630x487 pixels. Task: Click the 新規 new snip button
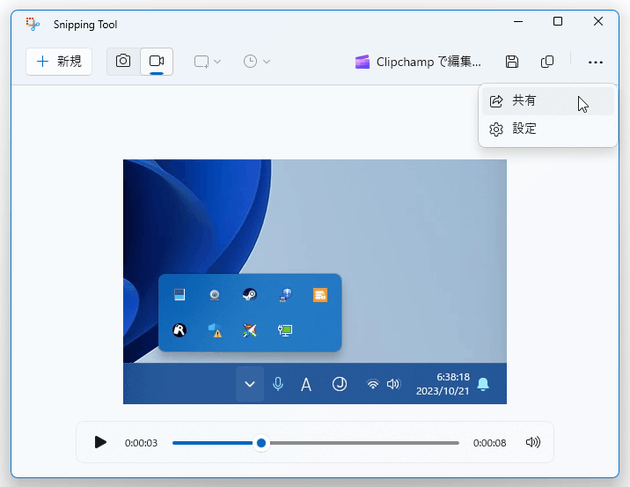click(59, 61)
